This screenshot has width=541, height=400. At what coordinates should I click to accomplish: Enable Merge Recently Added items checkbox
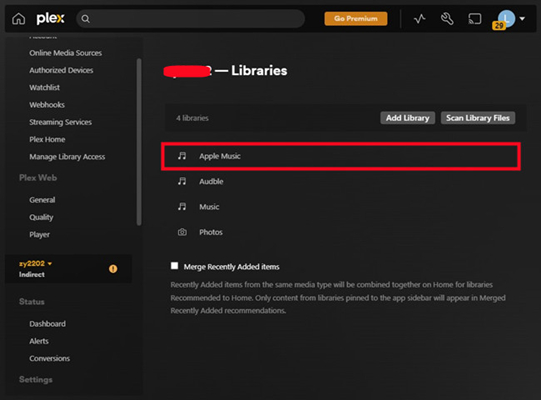pyautogui.click(x=175, y=266)
